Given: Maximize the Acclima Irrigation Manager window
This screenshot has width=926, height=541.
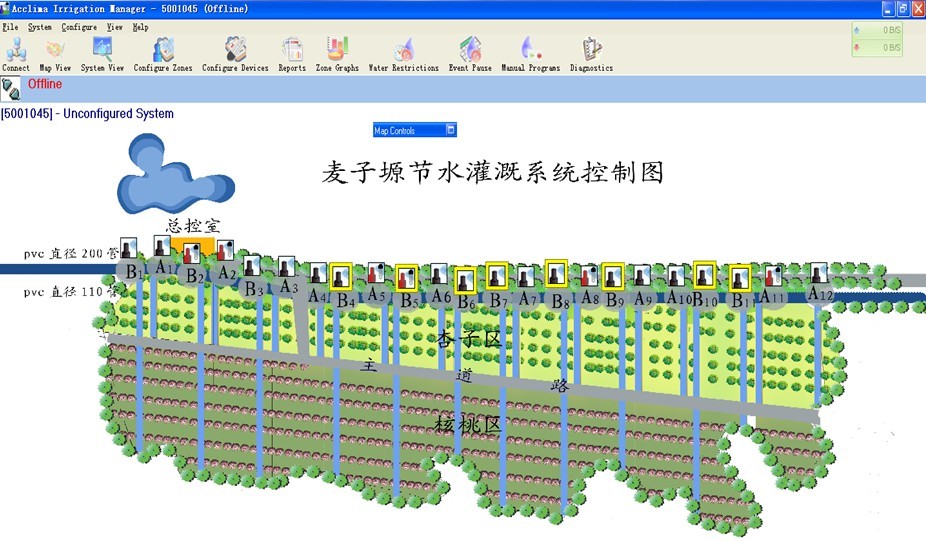Looking at the screenshot, I should [x=903, y=9].
